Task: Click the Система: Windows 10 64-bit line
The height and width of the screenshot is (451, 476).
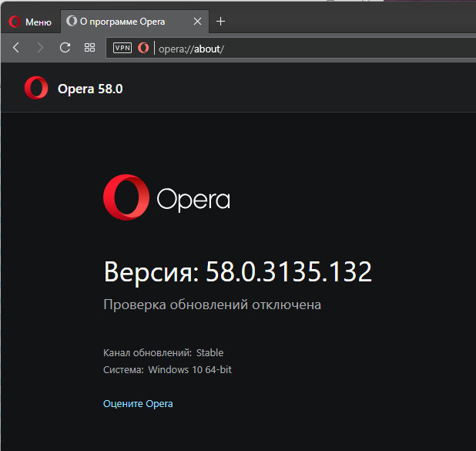Action: [x=167, y=370]
